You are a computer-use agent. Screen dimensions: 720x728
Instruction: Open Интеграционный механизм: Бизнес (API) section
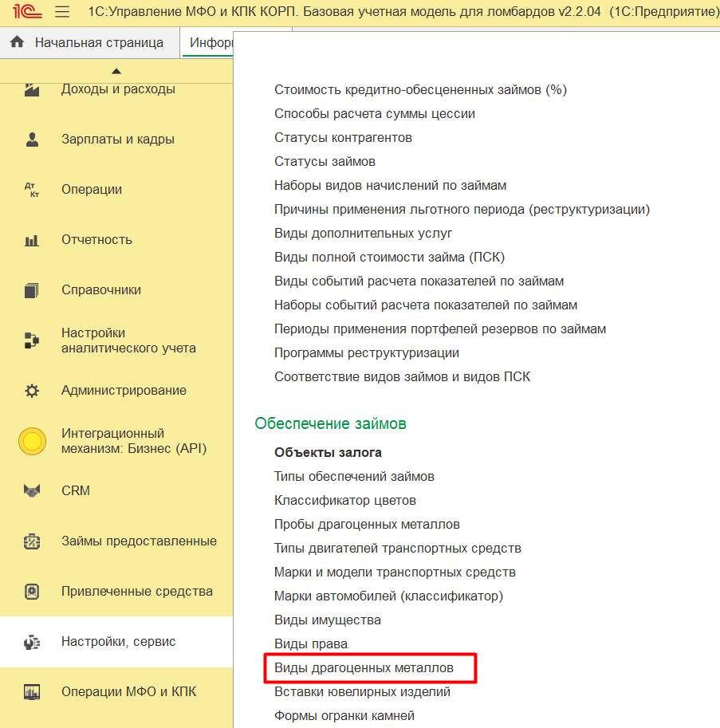click(x=134, y=441)
